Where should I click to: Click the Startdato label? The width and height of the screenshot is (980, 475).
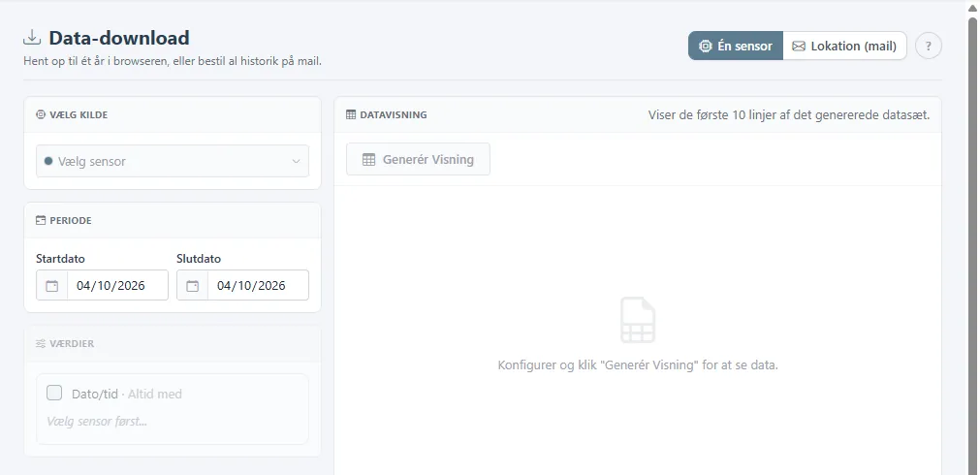pos(60,259)
